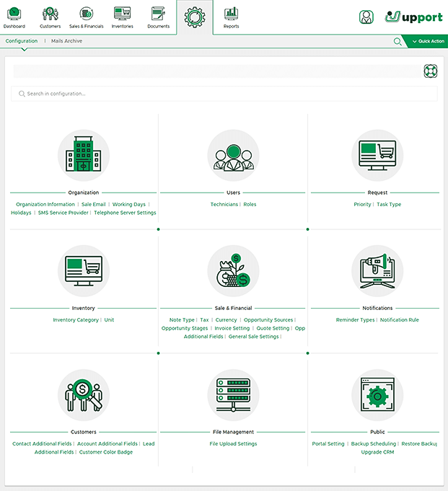Viewport: 448px width, 491px height.
Task: Click the Sale & Financial money icon
Action: coord(234,271)
